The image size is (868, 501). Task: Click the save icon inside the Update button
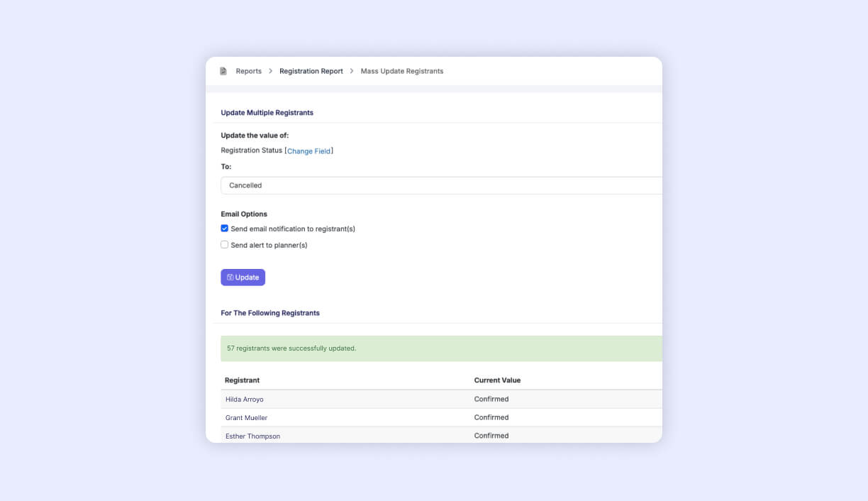pos(230,277)
